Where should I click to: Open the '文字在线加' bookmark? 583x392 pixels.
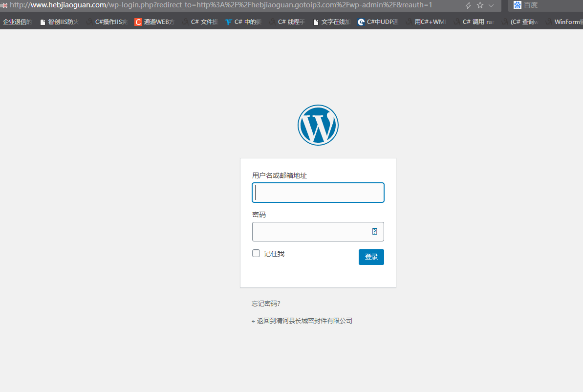point(332,22)
